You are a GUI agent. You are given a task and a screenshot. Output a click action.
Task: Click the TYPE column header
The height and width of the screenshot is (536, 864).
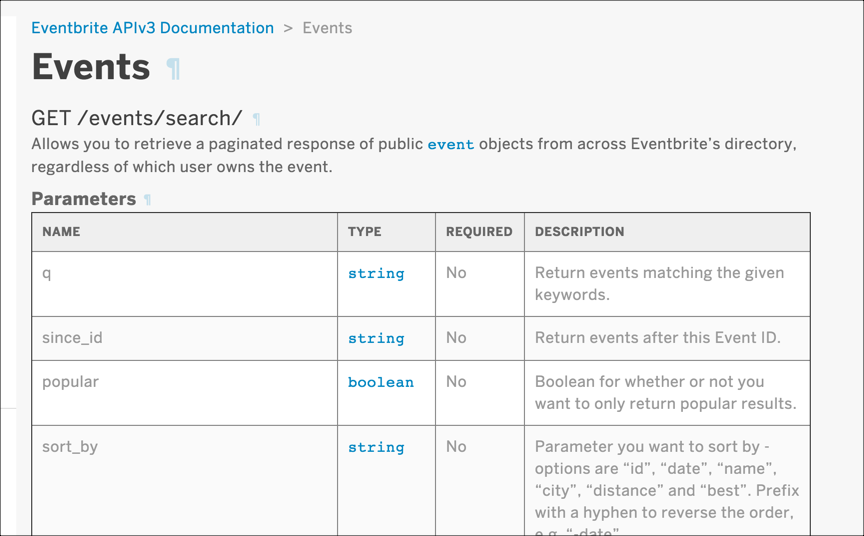[x=364, y=231]
